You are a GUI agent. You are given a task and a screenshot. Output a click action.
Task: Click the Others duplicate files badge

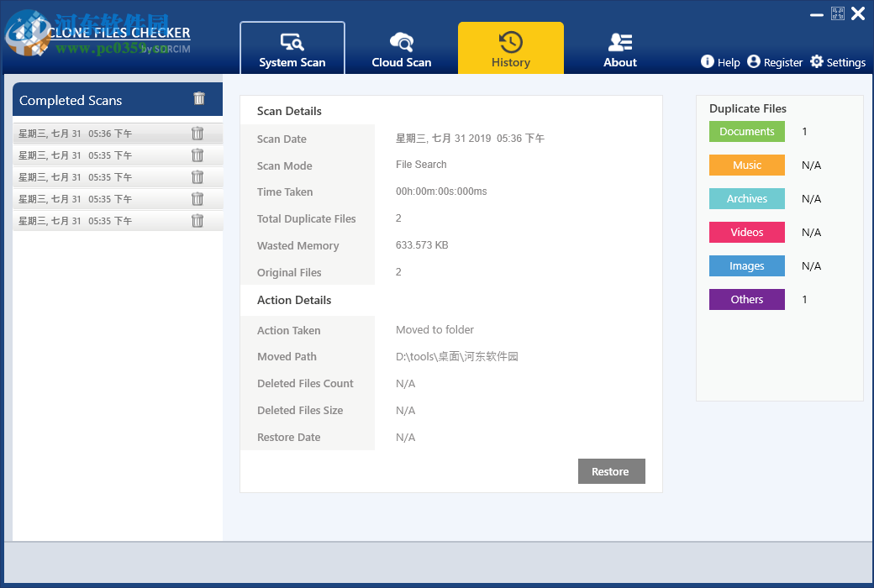click(x=746, y=299)
